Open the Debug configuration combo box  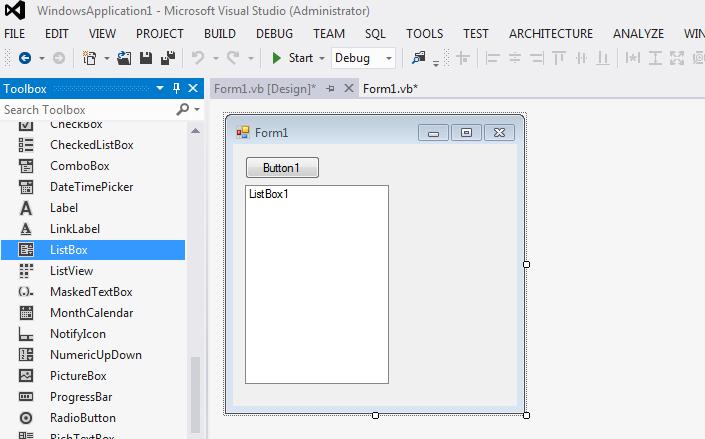tap(363, 58)
